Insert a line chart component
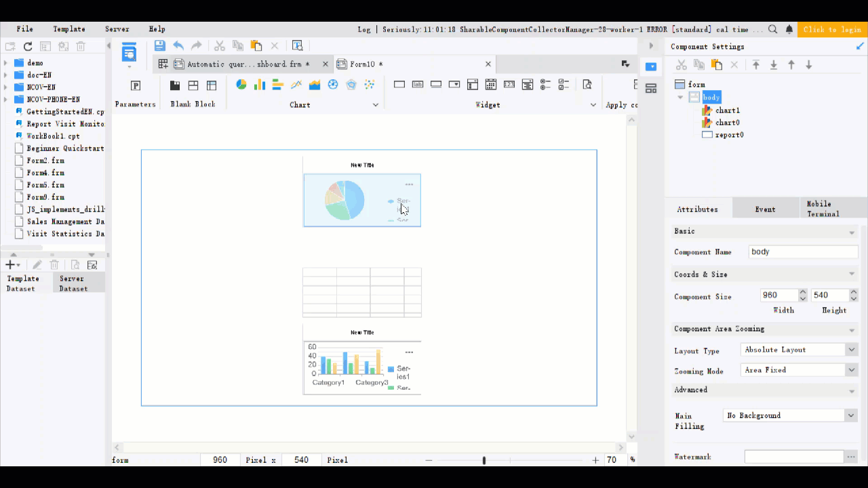Screen dimensions: 868x488 (x=296, y=85)
